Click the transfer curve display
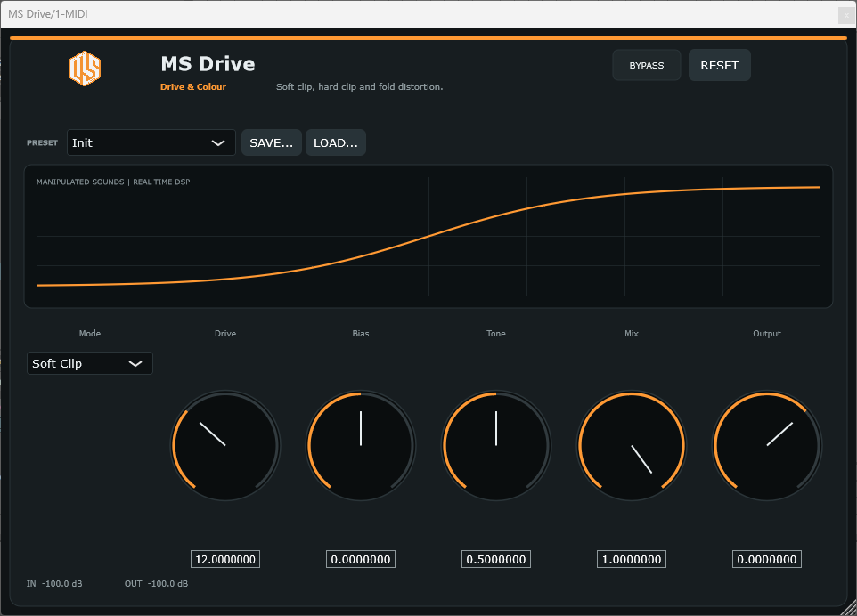Image resolution: width=857 pixels, height=616 pixels. click(x=428, y=236)
